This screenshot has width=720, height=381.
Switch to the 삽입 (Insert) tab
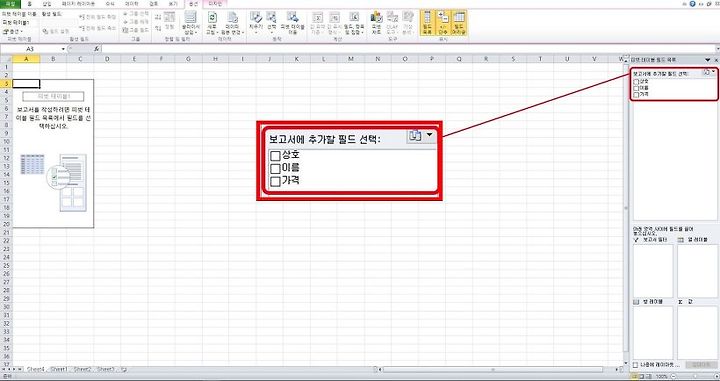click(x=47, y=4)
